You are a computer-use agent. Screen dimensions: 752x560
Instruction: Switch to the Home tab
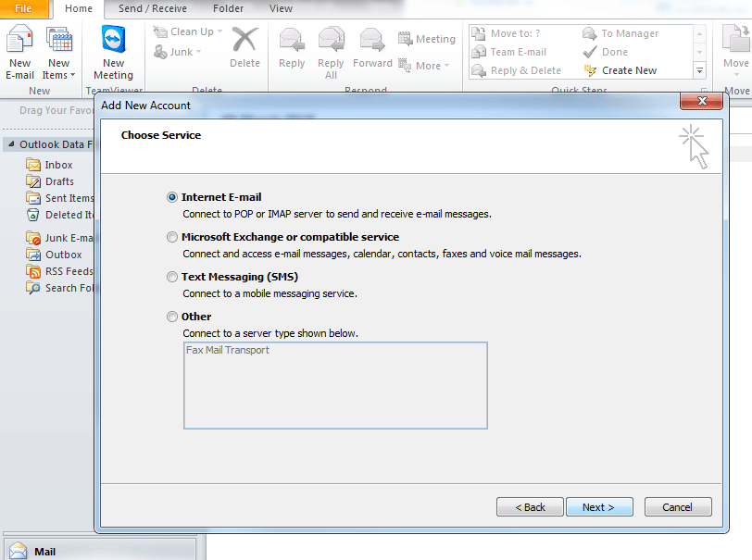tap(79, 8)
